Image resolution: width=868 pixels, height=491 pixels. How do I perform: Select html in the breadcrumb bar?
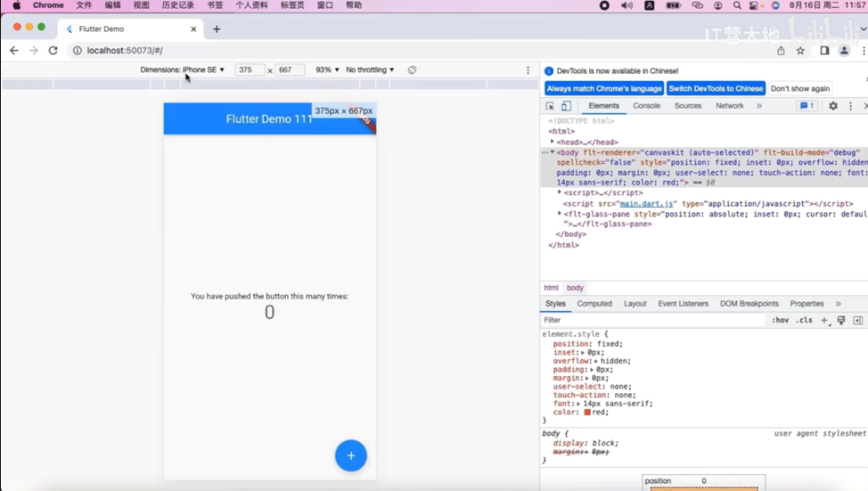pyautogui.click(x=551, y=288)
